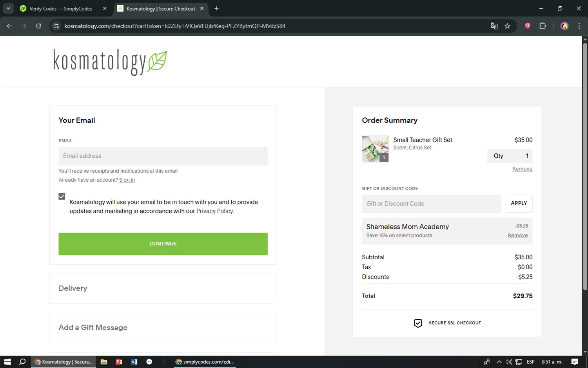The image size is (588, 368).
Task: Switch to the simplycodes.com Chrome taskbar window
Action: tap(205, 362)
